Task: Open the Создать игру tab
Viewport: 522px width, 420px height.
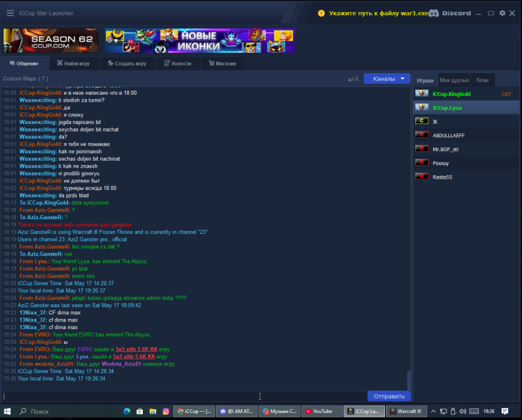Action: click(x=127, y=64)
